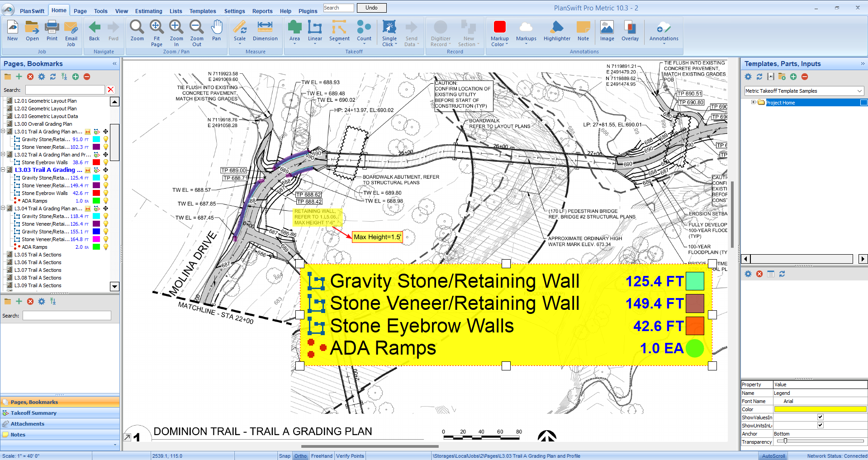Open the Reports ribbon tab
The height and width of the screenshot is (460, 868).
(x=262, y=11)
